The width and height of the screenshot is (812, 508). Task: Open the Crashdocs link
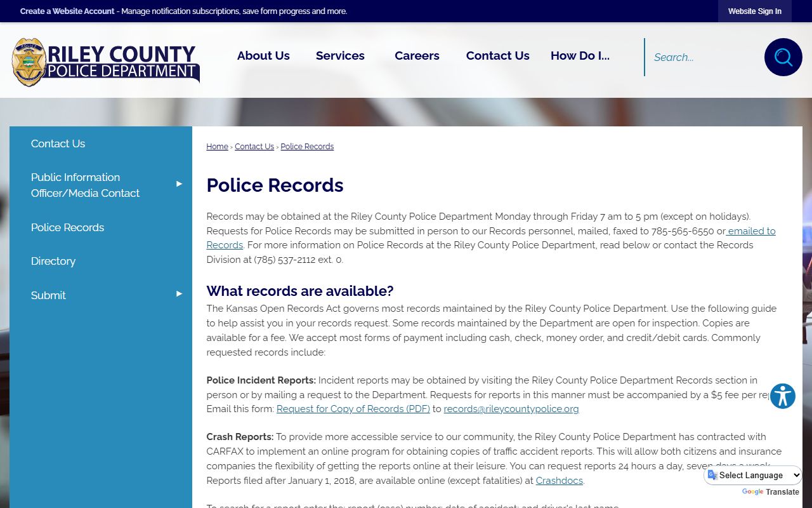pos(559,481)
